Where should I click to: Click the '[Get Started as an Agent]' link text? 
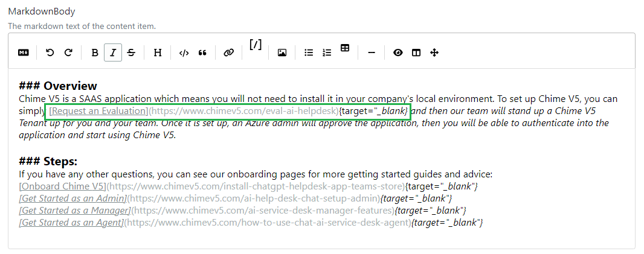(71, 223)
